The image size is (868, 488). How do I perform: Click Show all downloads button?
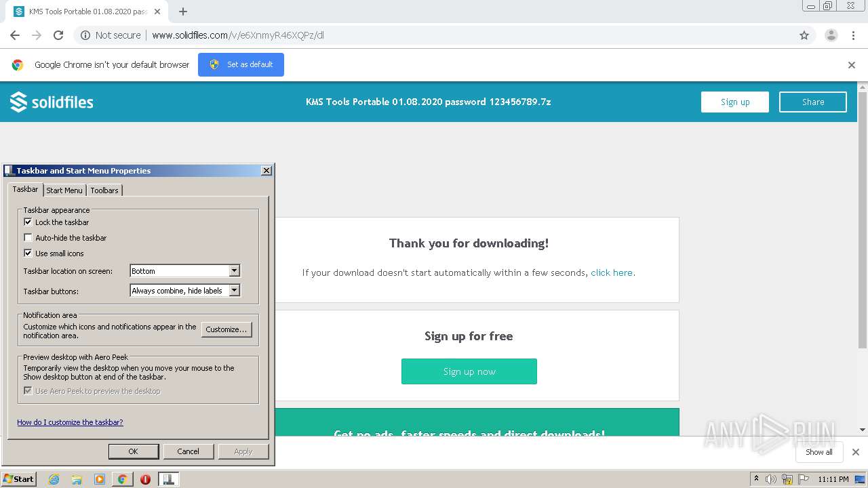point(819,452)
